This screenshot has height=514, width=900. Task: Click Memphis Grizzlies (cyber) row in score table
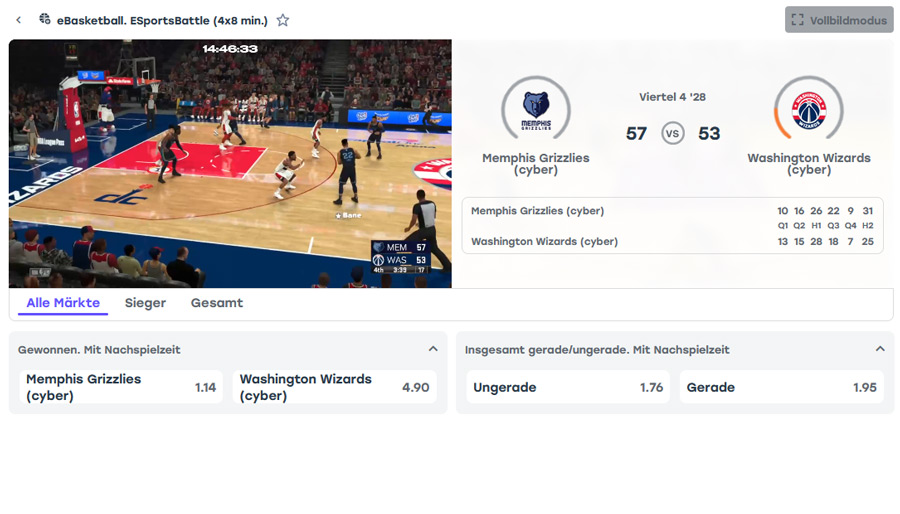(672, 211)
